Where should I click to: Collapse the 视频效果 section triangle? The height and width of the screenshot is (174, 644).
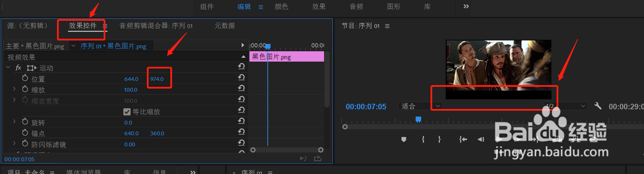tap(243, 57)
